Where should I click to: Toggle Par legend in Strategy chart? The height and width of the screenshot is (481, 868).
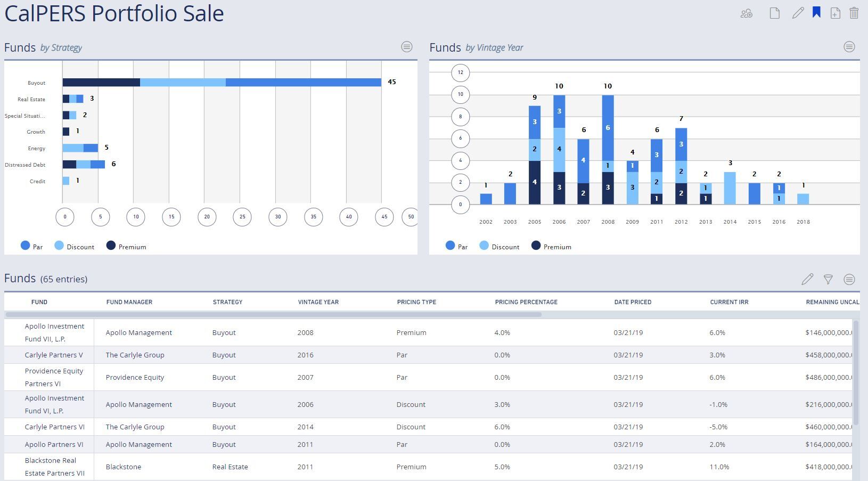31,246
